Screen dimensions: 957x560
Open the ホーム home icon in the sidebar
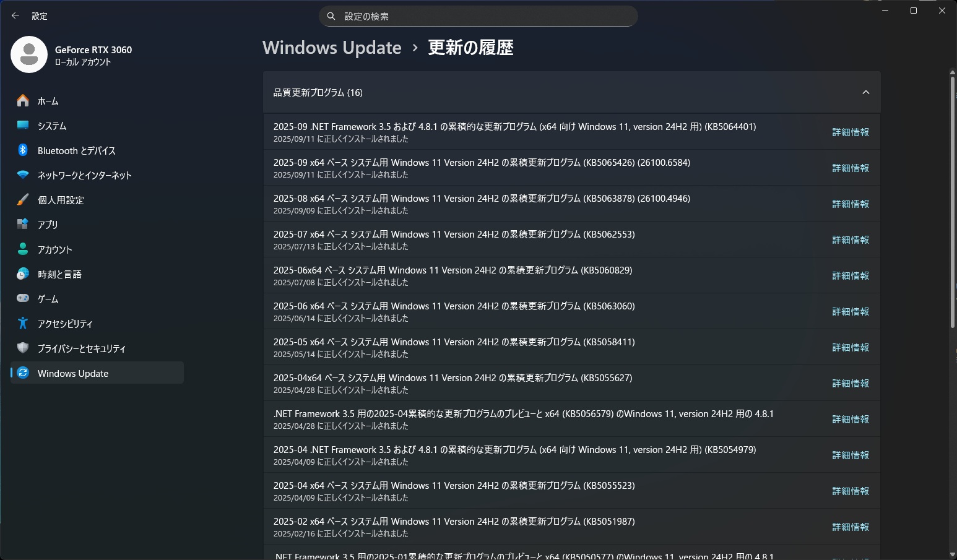pyautogui.click(x=23, y=100)
